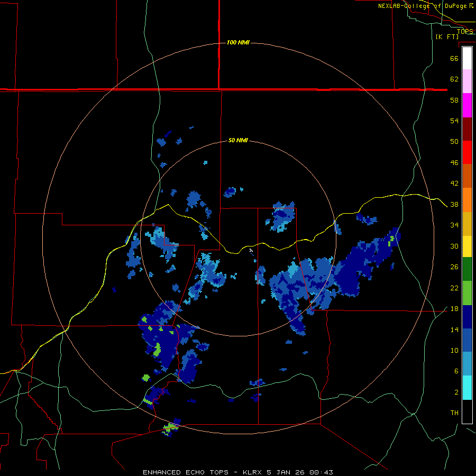Click the 26 value on the legend scale
476x476 pixels.
(x=454, y=267)
